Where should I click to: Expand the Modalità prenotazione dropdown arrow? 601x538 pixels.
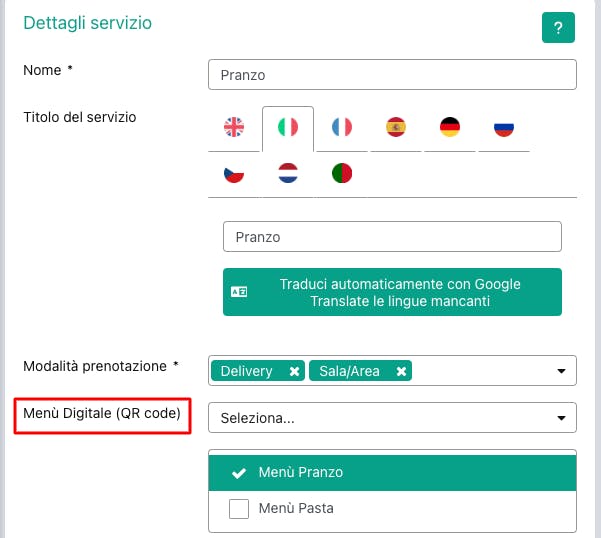click(561, 371)
